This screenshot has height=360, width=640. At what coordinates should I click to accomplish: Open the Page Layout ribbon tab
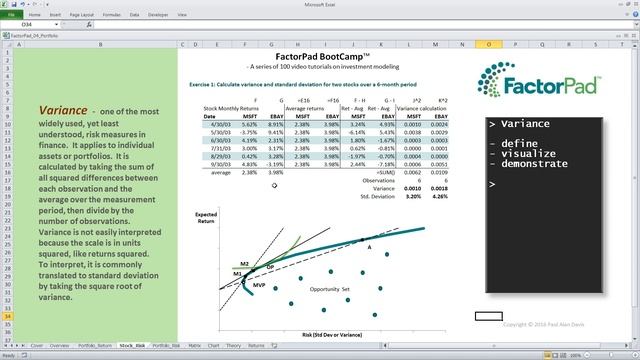click(82, 15)
